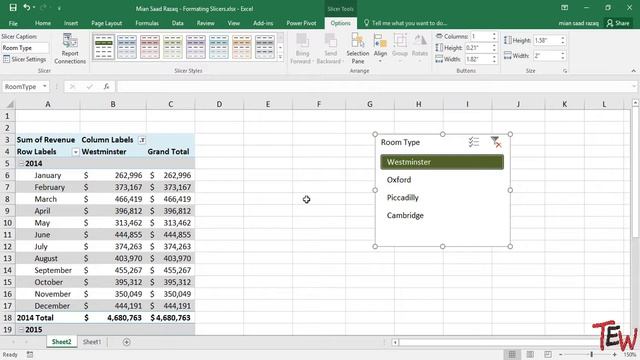Image resolution: width=640 pixels, height=360 pixels.
Task: Switch to the Insert tab
Action: (x=71, y=23)
